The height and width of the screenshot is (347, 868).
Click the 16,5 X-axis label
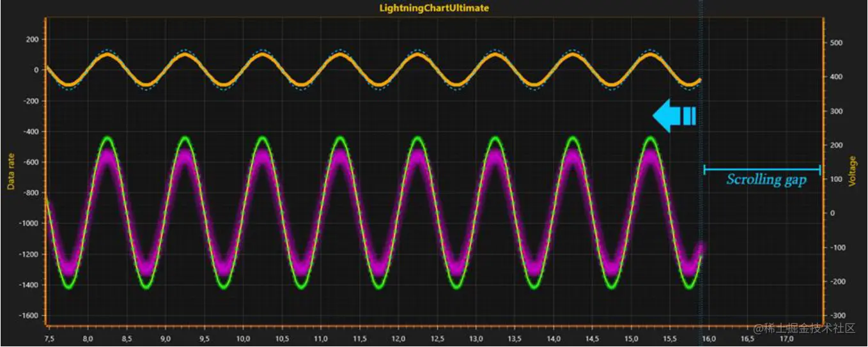point(747,338)
